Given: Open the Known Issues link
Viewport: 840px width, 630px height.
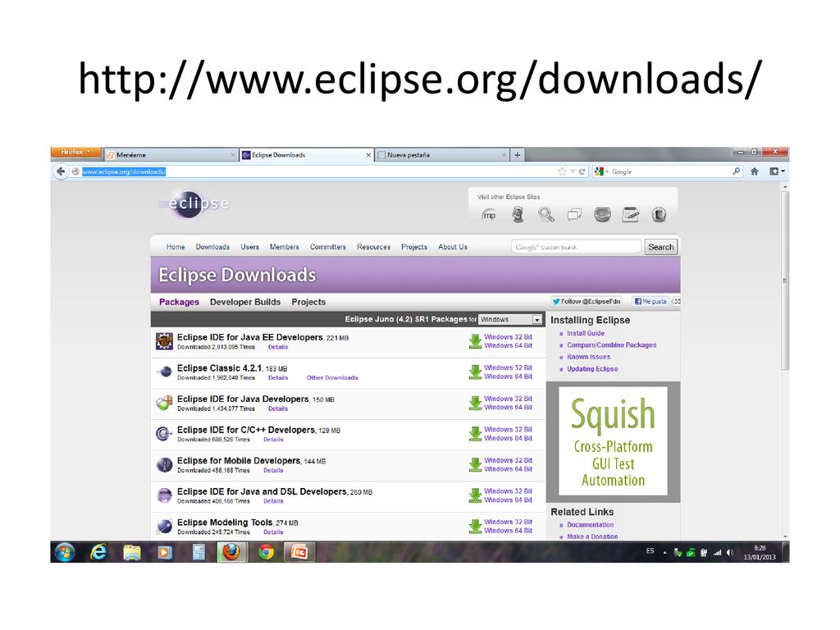Looking at the screenshot, I should [589, 357].
